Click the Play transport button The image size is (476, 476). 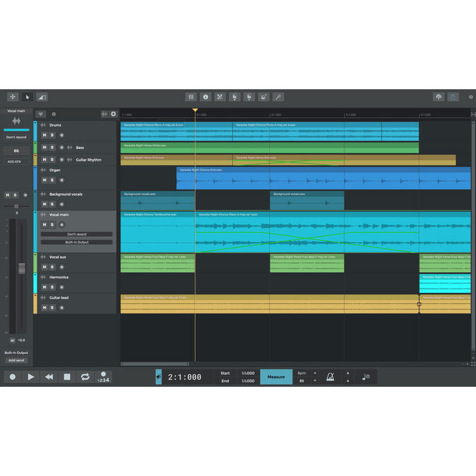tap(31, 377)
